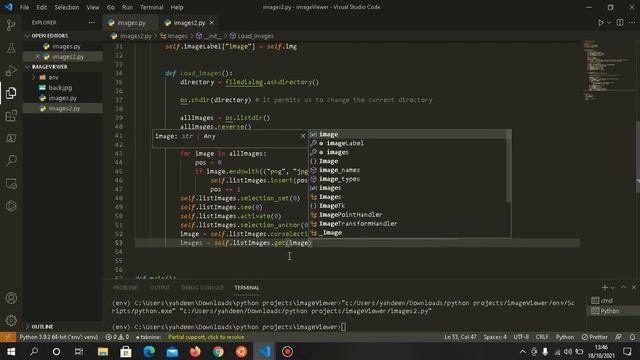The image size is (640, 360).
Task: Click Python 3.9.2 interpreter in status bar
Action: [x=59, y=337]
